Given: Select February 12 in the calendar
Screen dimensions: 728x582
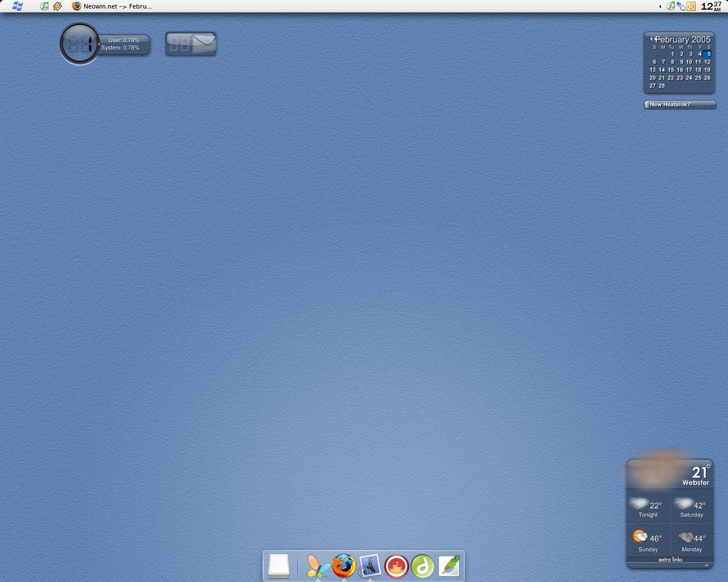Looking at the screenshot, I should [x=707, y=62].
